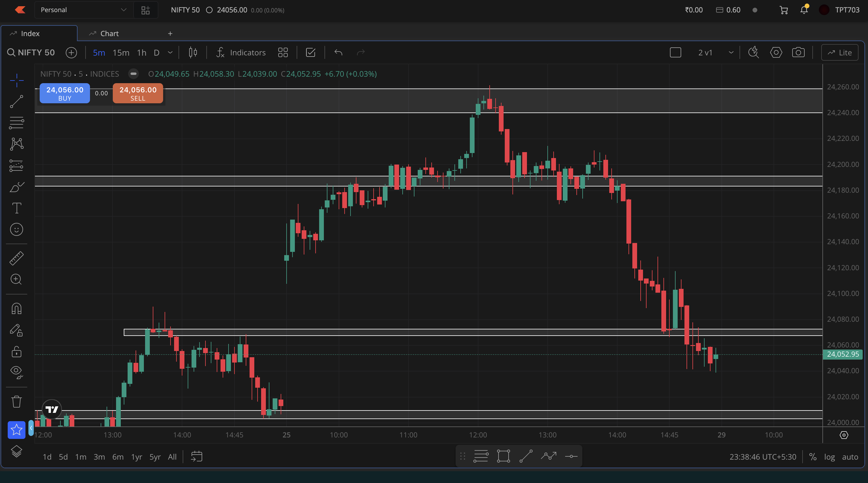868x483 pixels.
Task: Open the notifications bell
Action: 804,10
